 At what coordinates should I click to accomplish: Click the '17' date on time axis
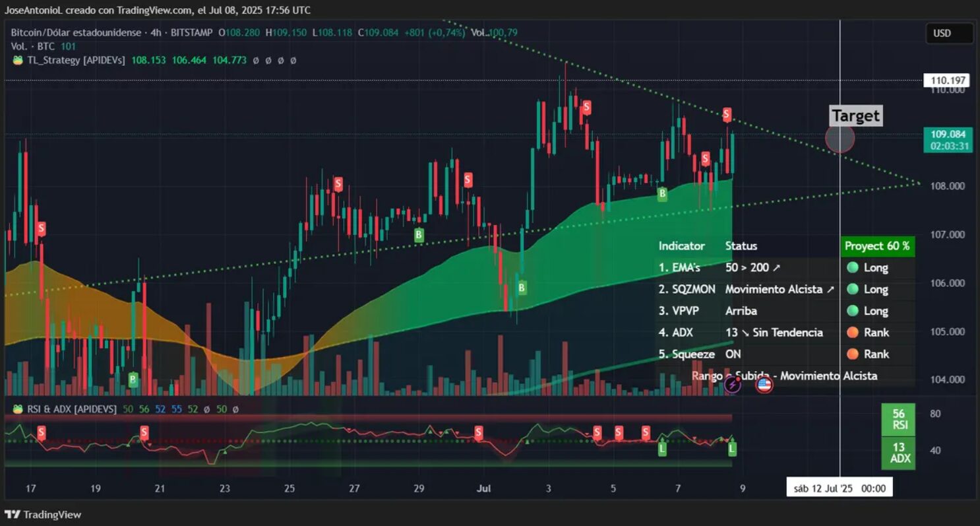point(30,489)
